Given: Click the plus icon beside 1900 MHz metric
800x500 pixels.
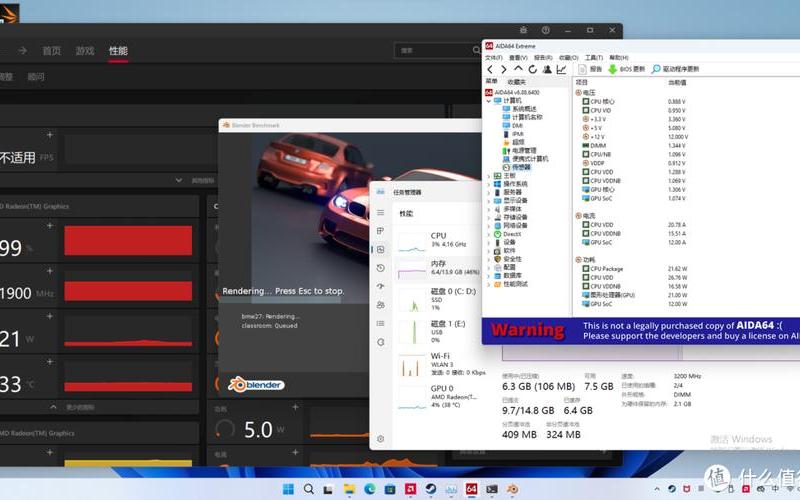Looking at the screenshot, I should tap(49, 271).
